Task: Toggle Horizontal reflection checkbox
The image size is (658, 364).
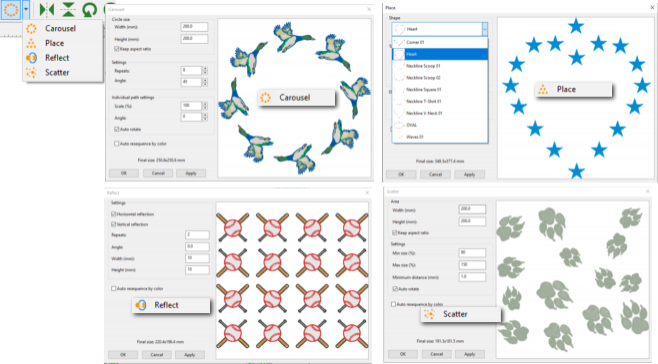Action: tap(114, 214)
